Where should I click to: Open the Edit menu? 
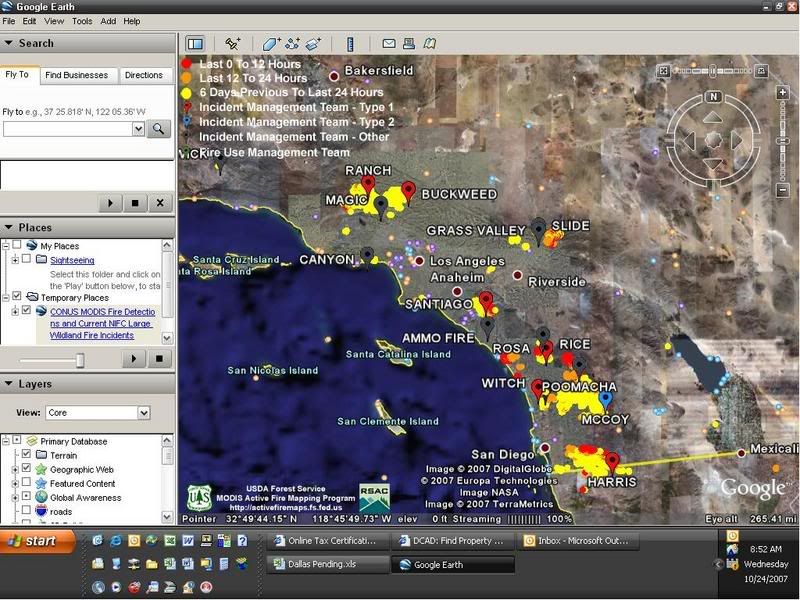[x=29, y=21]
